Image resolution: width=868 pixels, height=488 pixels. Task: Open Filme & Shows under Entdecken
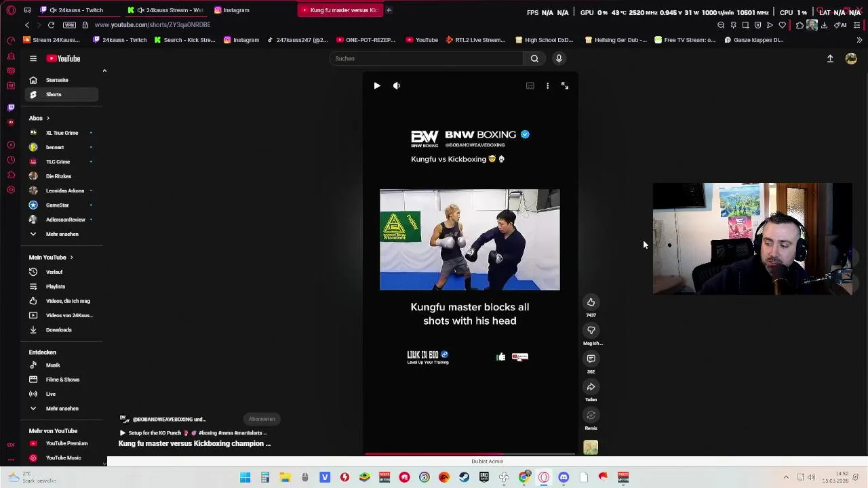pos(62,380)
